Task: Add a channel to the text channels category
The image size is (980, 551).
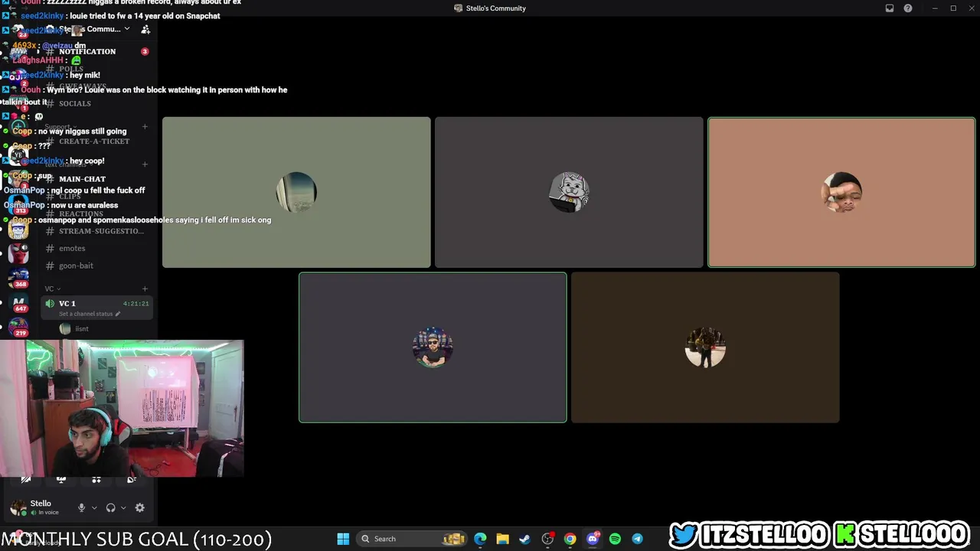Action: (x=145, y=164)
